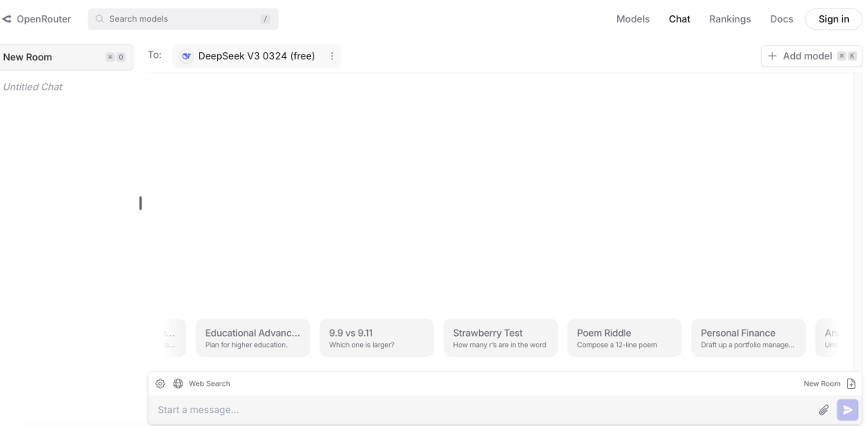
Task: Click the search magnifier icon
Action: click(x=100, y=18)
